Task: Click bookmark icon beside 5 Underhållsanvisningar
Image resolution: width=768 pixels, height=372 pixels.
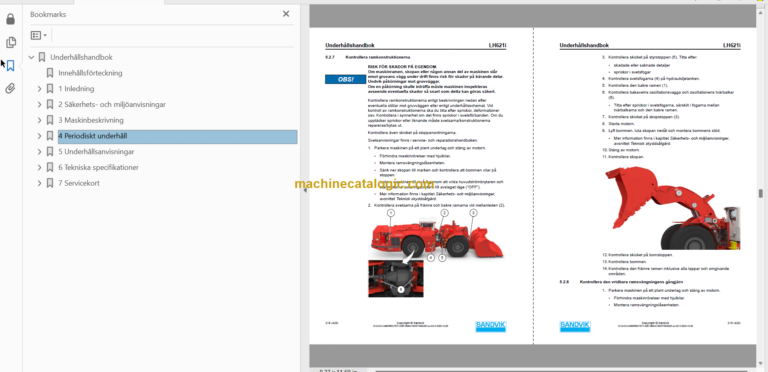Action: (50, 152)
